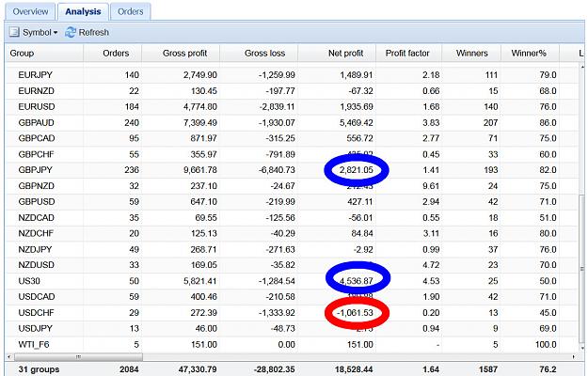Screen dimensions: 588x376
Task: Switch to the Overview tab
Action: [x=30, y=11]
